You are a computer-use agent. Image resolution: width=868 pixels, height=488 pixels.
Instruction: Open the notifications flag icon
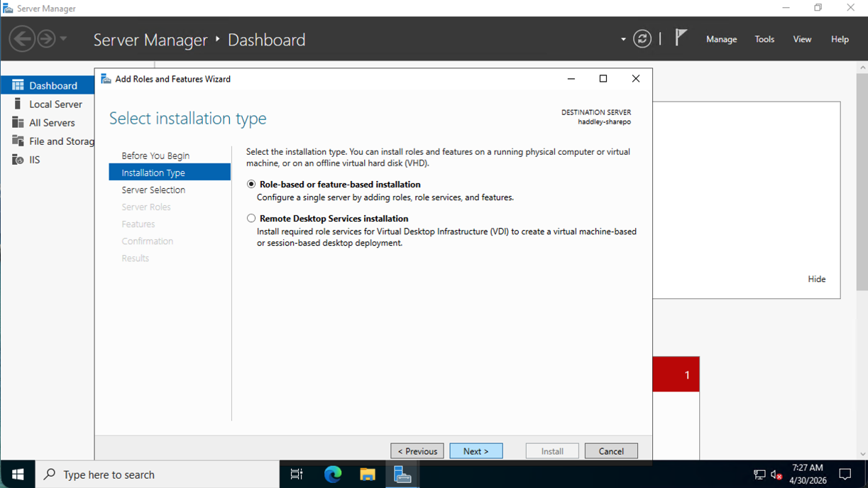pyautogui.click(x=681, y=38)
